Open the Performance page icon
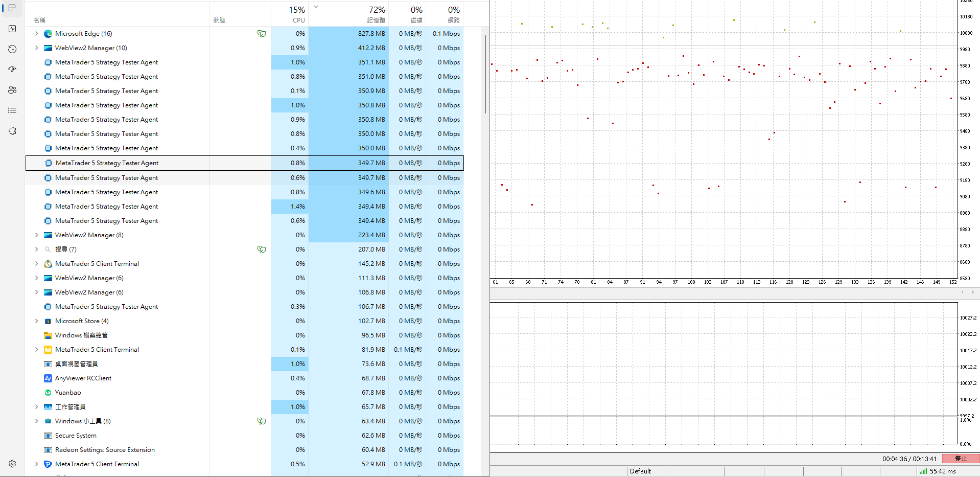Screen dimensions: 980x477 12,29
